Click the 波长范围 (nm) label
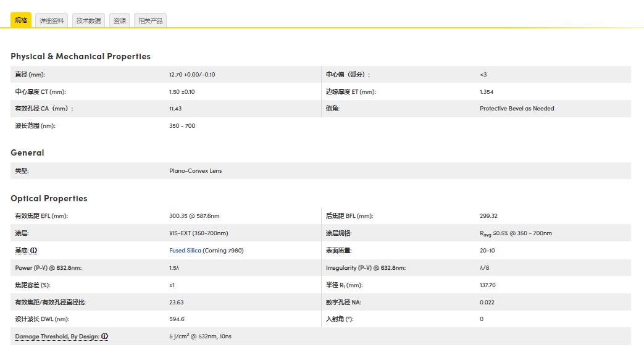 tap(35, 126)
